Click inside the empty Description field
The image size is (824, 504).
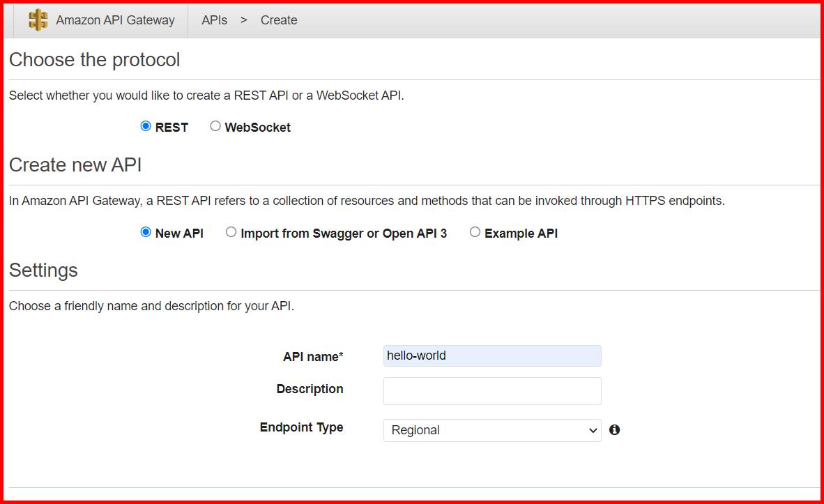tap(491, 390)
